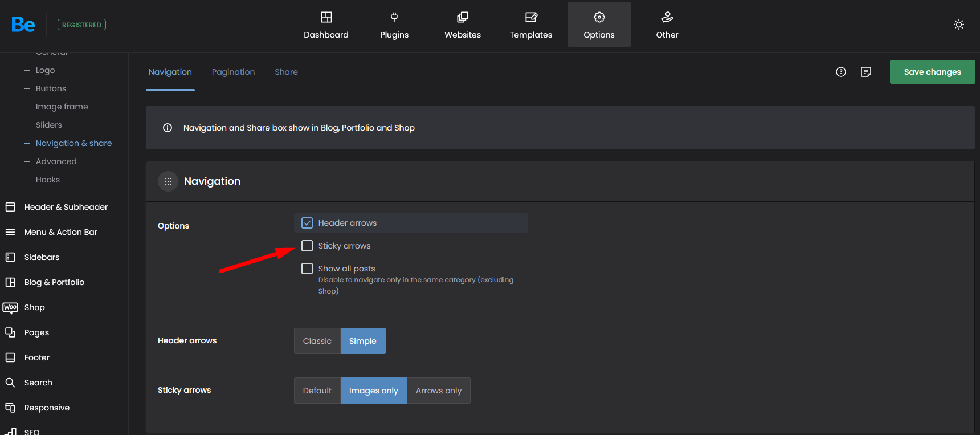Open Advanced settings in sidebar

pyautogui.click(x=56, y=161)
